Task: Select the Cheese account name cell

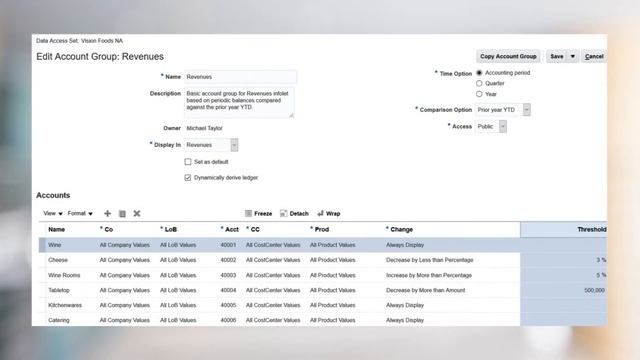Action: (x=58, y=260)
